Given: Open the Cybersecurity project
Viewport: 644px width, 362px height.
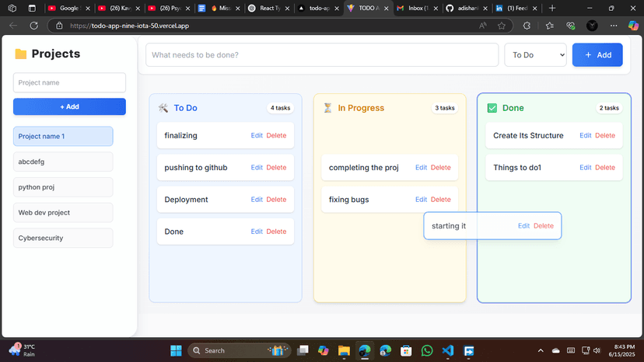Looking at the screenshot, I should click(63, 238).
